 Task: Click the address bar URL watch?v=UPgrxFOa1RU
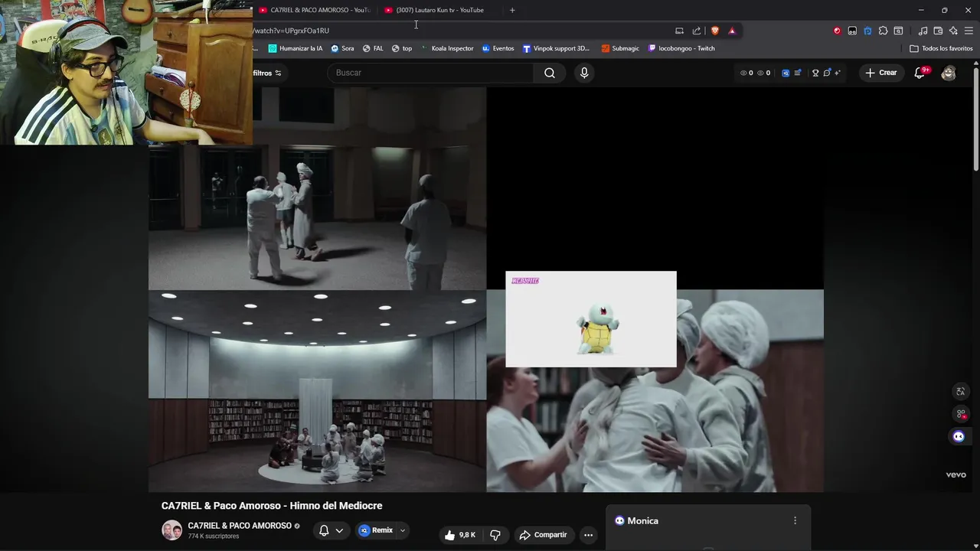[x=291, y=31]
